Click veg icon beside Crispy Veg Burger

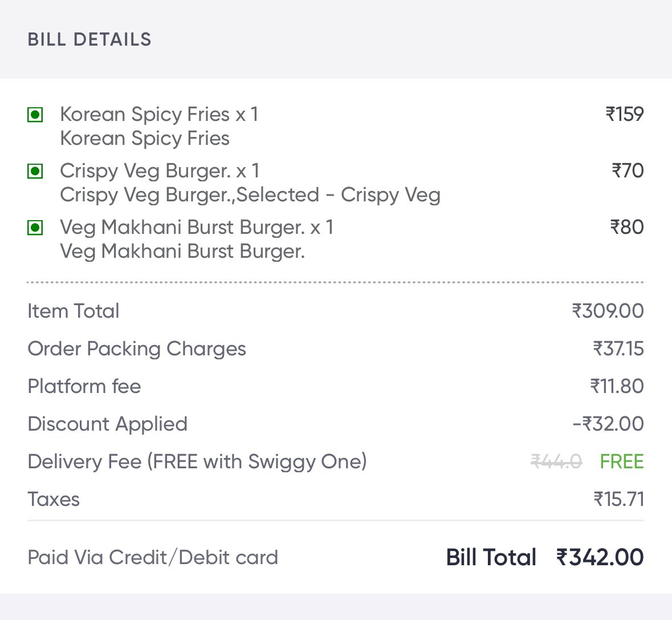coord(35,172)
